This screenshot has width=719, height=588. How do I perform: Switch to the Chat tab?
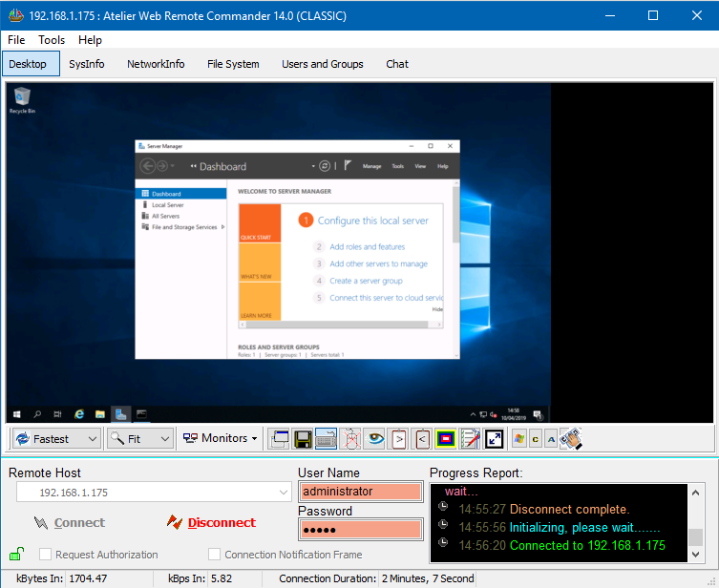pos(397,64)
